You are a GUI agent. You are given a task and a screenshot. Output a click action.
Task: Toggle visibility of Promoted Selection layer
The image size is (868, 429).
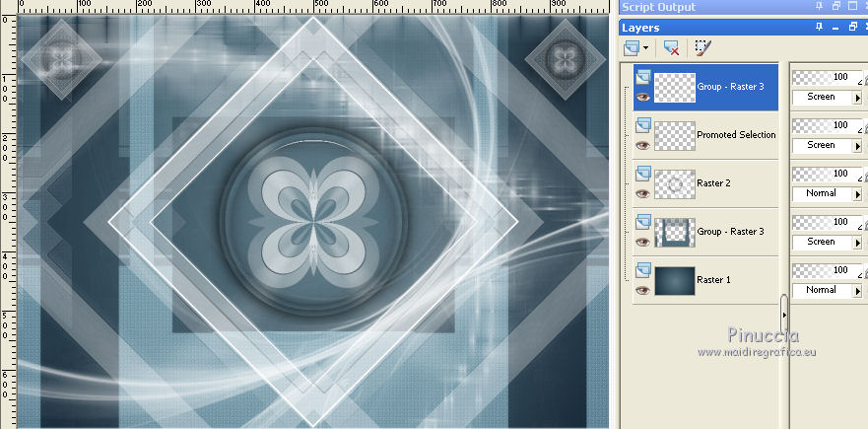click(642, 145)
